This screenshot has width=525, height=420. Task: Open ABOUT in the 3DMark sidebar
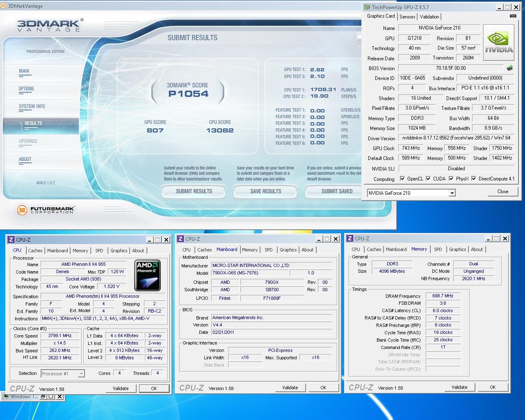pos(25,160)
